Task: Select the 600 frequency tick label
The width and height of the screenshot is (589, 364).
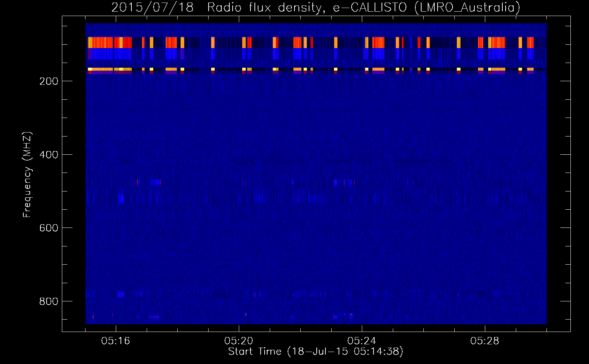Action: coord(49,228)
